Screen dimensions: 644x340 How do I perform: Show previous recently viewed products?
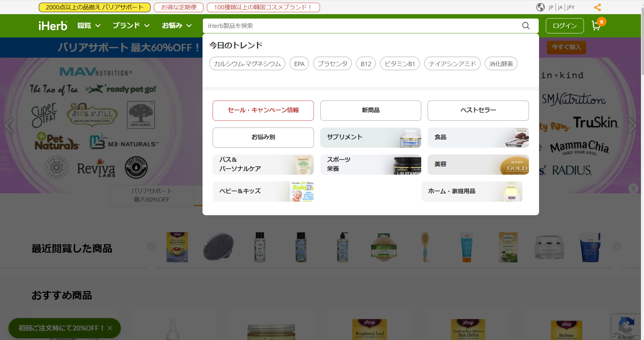(x=151, y=247)
